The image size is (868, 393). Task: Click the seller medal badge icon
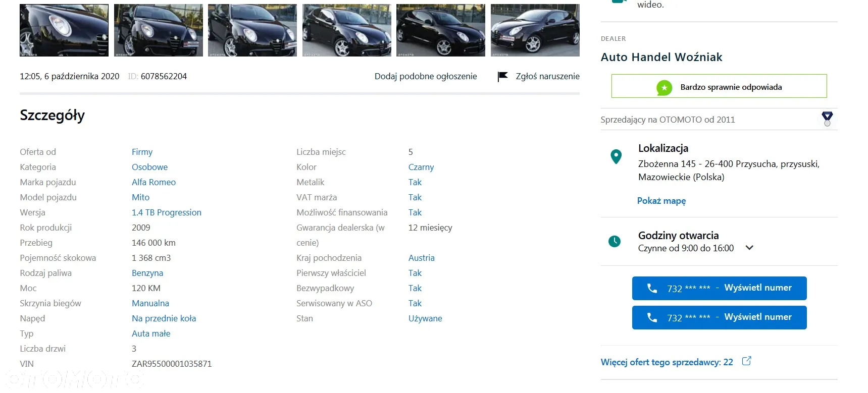click(x=827, y=119)
